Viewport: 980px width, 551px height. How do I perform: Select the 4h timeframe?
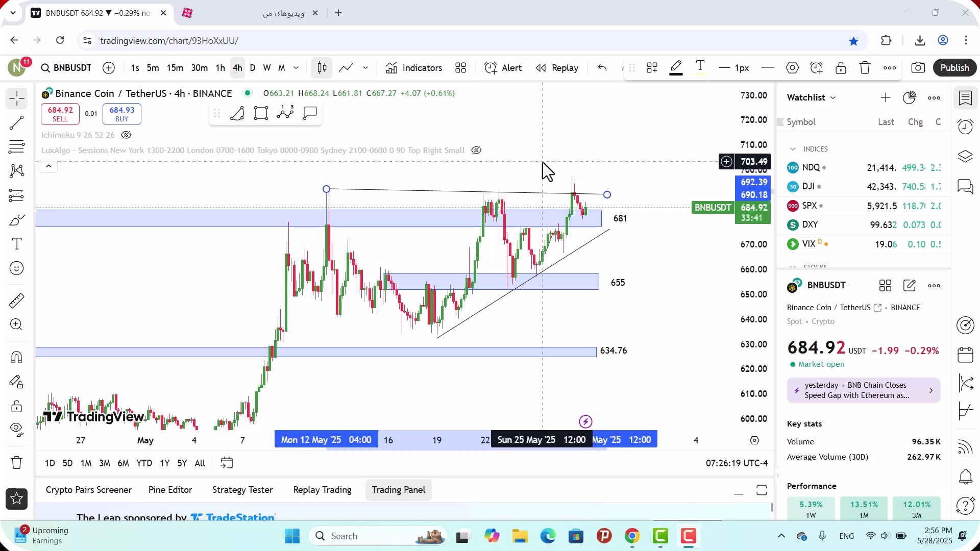[x=237, y=68]
